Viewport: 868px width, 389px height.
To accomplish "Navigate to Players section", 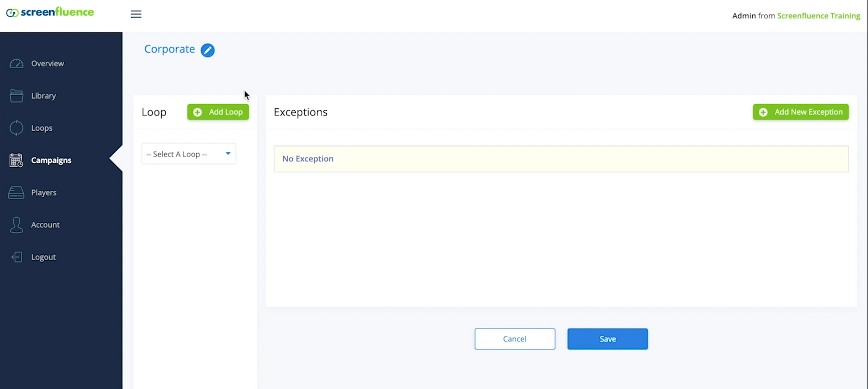I will tap(44, 193).
